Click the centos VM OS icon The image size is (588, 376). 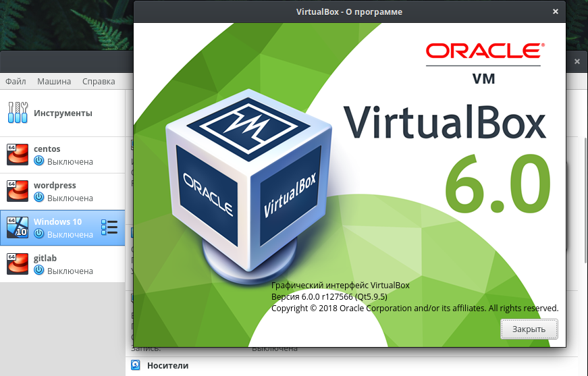click(x=18, y=155)
